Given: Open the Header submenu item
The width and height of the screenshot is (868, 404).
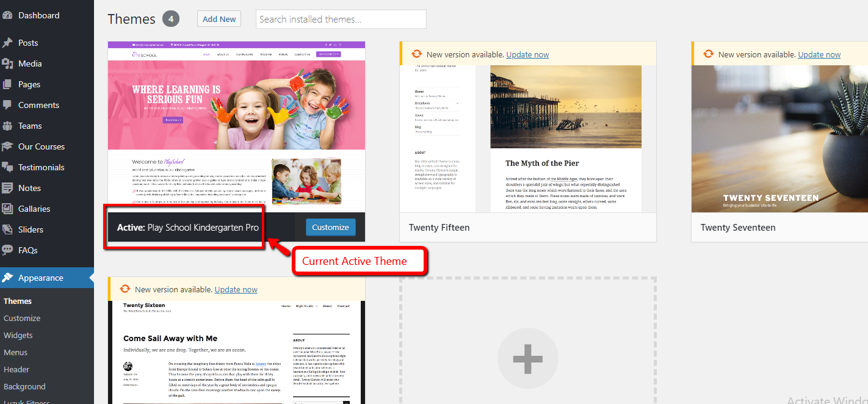Looking at the screenshot, I should click(x=16, y=369).
